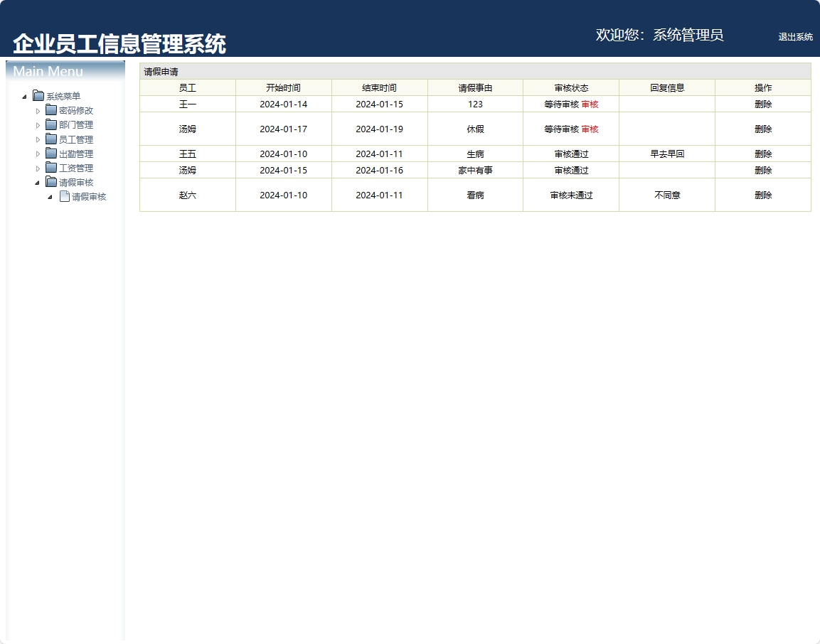Click the 密码修改 folder icon

(x=51, y=110)
